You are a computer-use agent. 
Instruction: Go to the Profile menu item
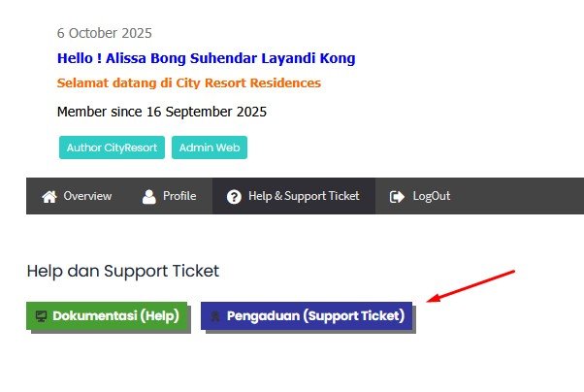pyautogui.click(x=179, y=196)
